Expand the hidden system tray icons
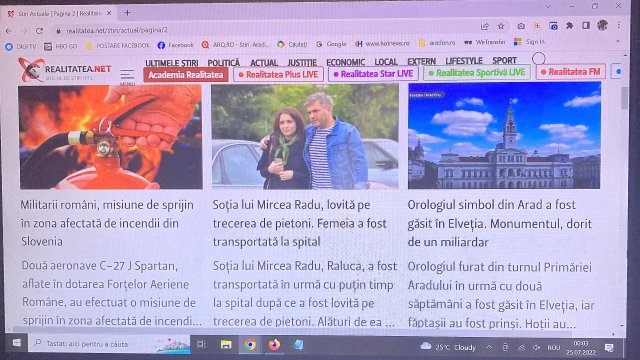The height and width of the screenshot is (360, 640). pos(489,347)
